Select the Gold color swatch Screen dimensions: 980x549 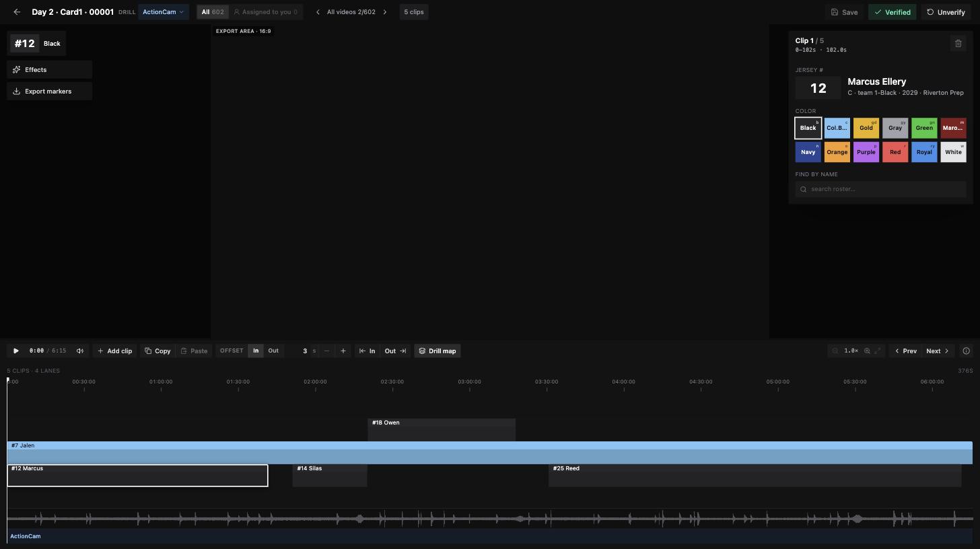[x=866, y=128]
